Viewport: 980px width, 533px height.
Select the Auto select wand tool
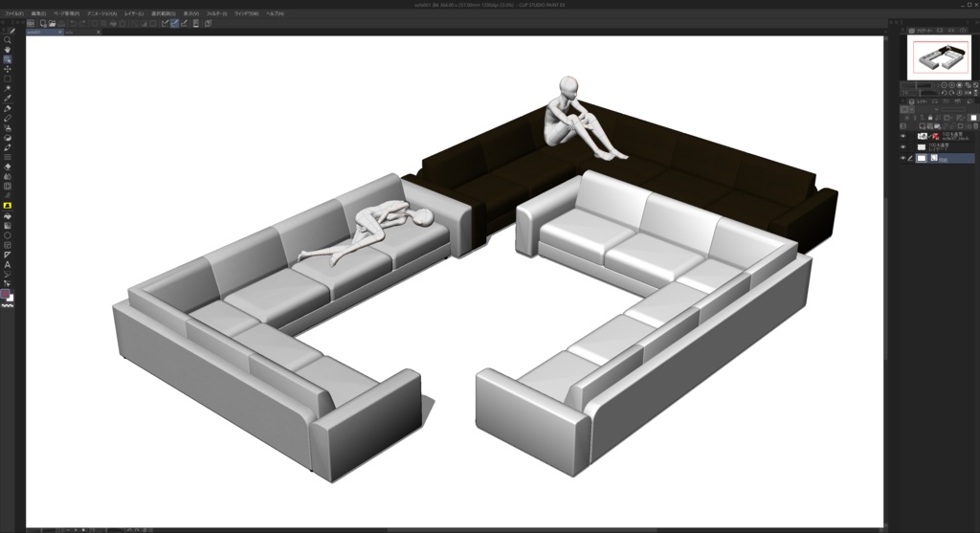[8, 89]
